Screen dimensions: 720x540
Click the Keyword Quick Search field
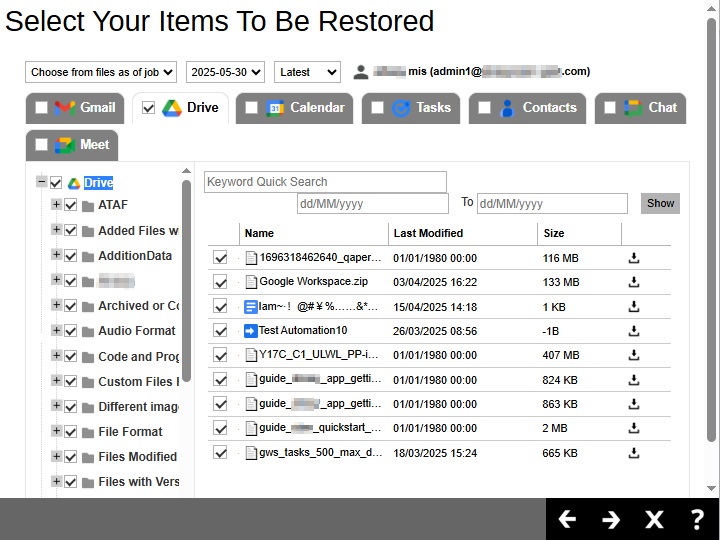325,182
